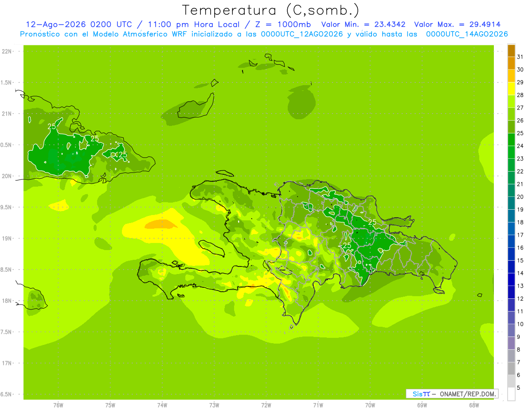Pick the gray colorbar swatch between 6 and 7
This screenshot has height=411, width=532.
511,369
